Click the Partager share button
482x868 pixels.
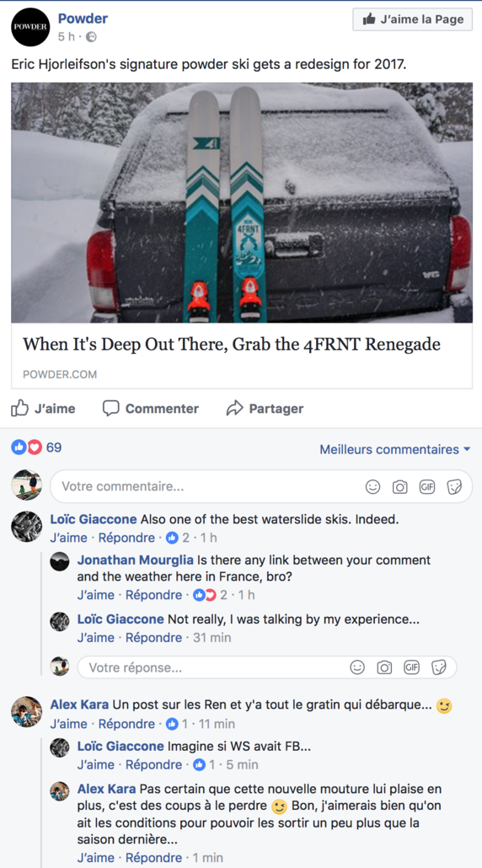265,409
